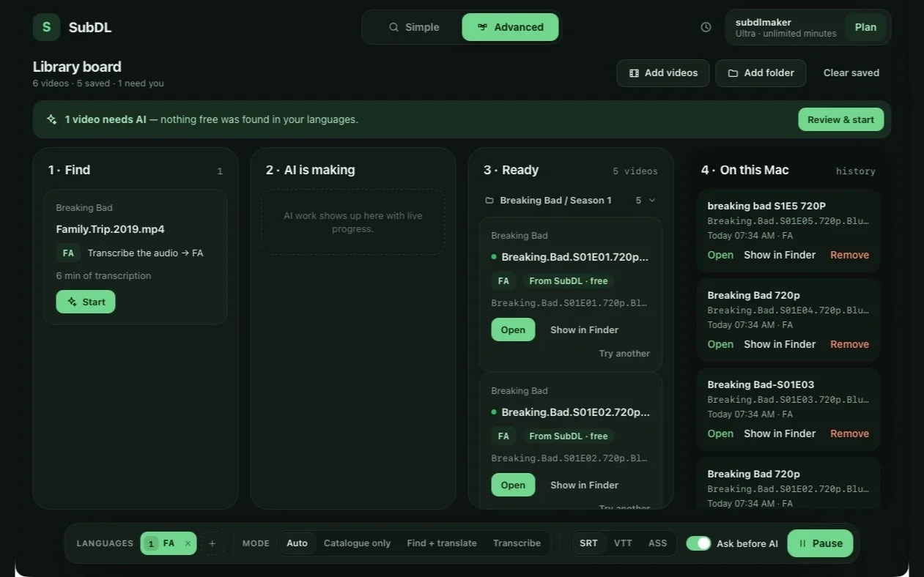Remove Breaking Bad-S01E03 from history
This screenshot has height=577, width=924.
click(x=849, y=433)
